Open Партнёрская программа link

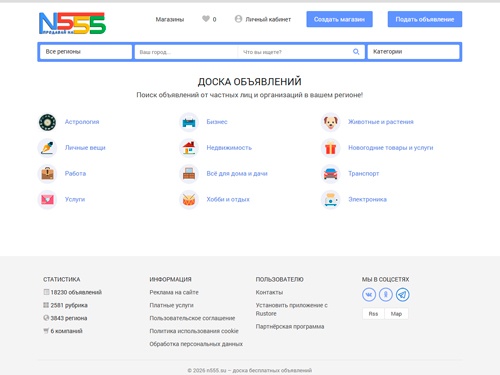(290, 327)
